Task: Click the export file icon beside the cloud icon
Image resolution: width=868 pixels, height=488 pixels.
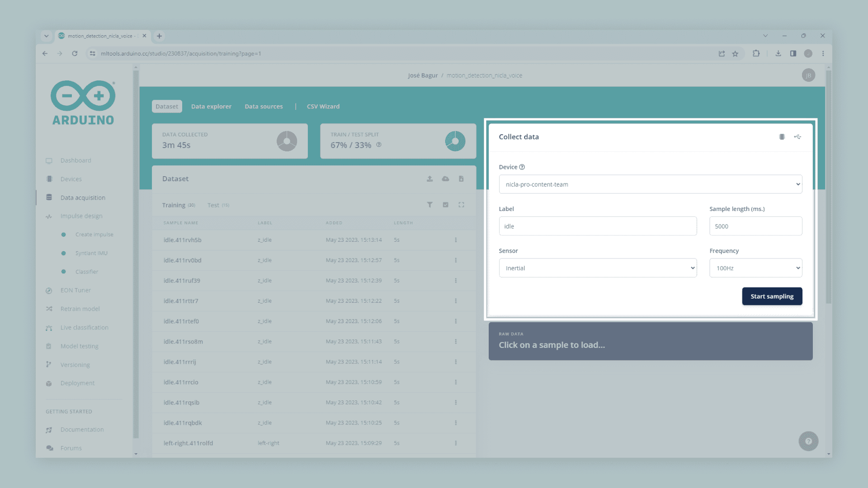Action: (461, 179)
